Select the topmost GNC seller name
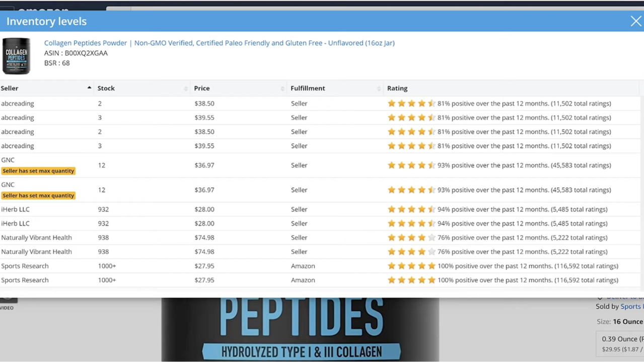Image resolution: width=644 pixels, height=362 pixels. click(8, 160)
